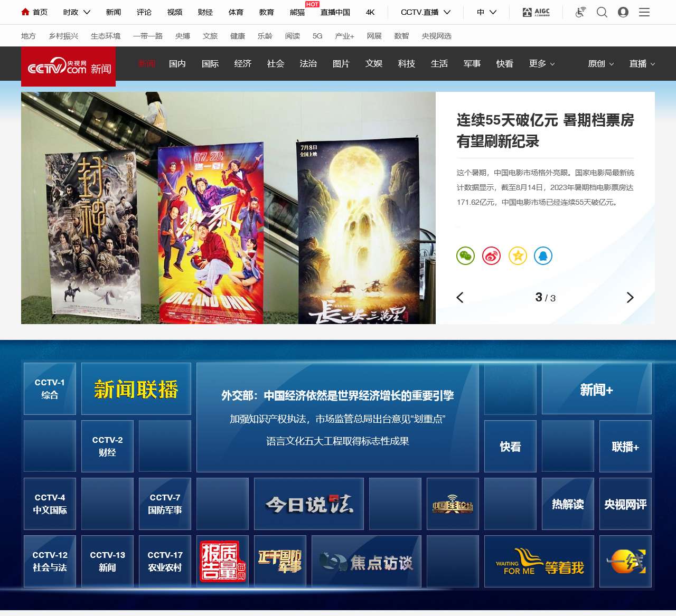Open the 更多 dropdown in navigation
Image resolution: width=676 pixels, height=616 pixels.
542,64
